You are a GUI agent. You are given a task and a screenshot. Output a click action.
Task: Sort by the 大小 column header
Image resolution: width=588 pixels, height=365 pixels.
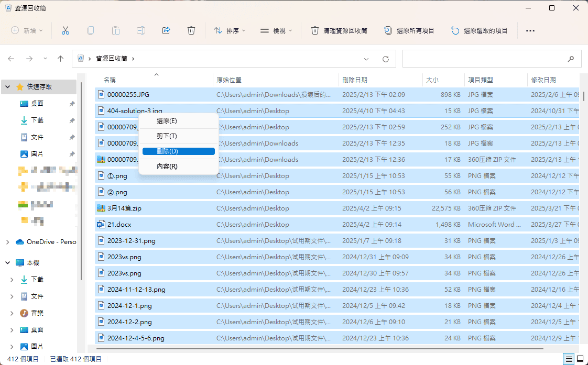point(432,80)
